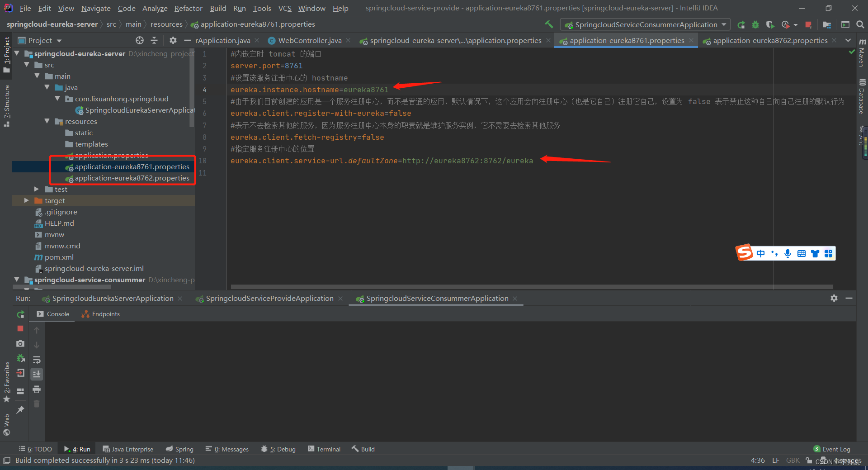
Task: Toggle pin tab in the Run panel
Action: tap(20, 410)
